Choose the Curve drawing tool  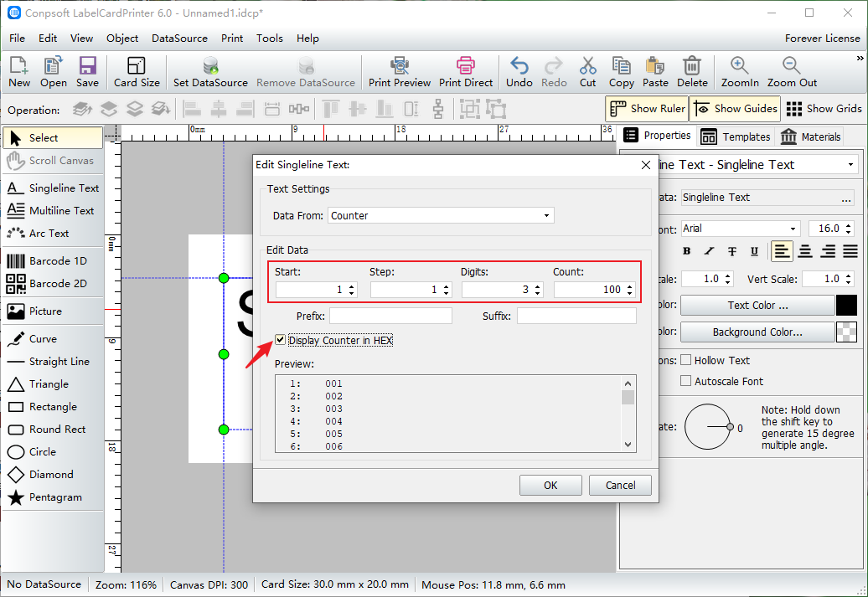click(53, 338)
